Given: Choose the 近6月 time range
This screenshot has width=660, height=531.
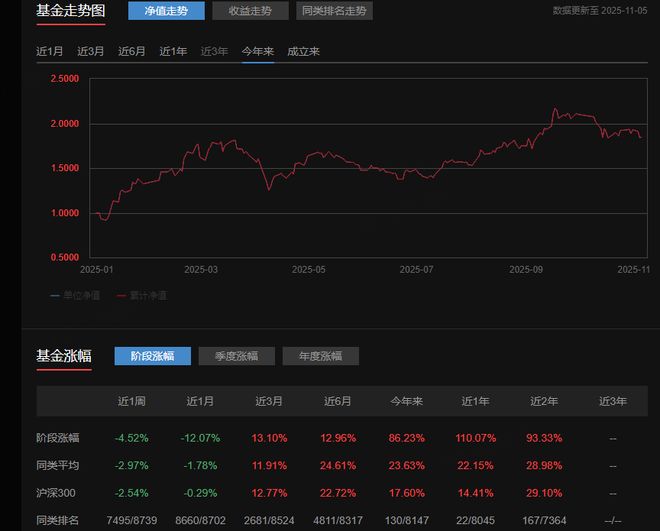Looking at the screenshot, I should pos(131,51).
